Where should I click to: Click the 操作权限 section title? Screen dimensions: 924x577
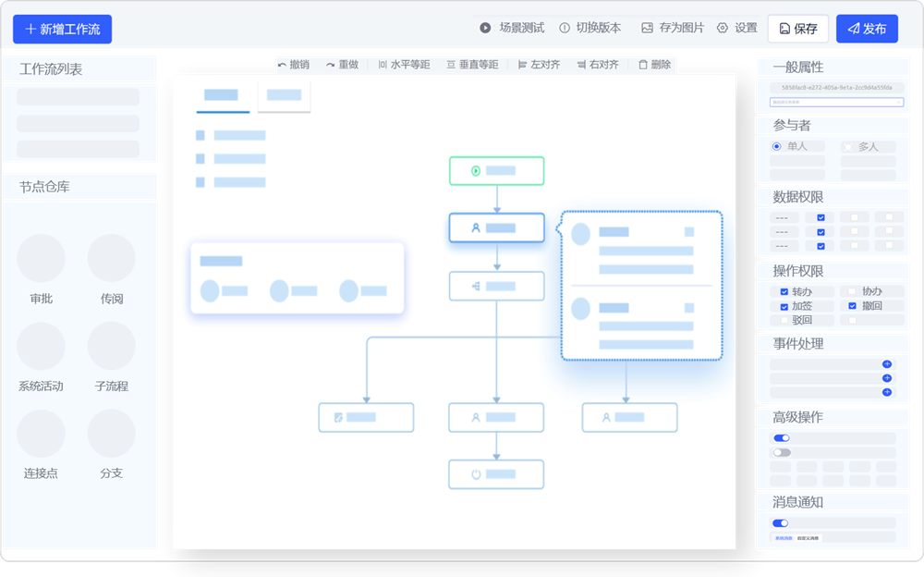798,271
